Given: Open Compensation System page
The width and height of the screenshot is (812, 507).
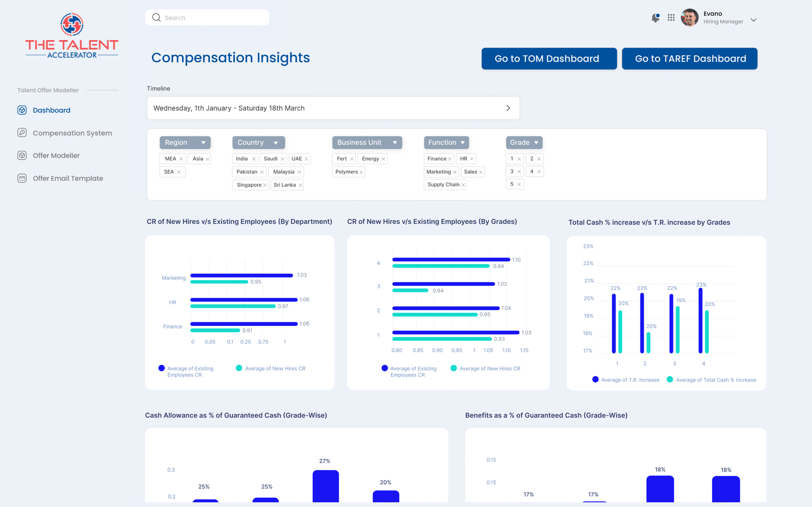Looking at the screenshot, I should coord(73,133).
